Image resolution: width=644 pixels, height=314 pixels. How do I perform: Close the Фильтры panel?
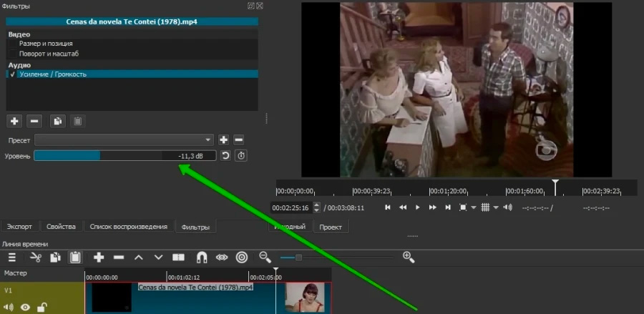coord(260,6)
